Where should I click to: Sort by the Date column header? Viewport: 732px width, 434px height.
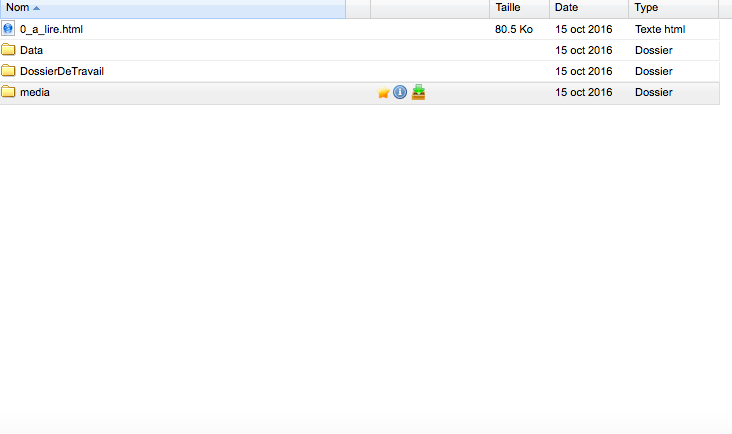[589, 8]
